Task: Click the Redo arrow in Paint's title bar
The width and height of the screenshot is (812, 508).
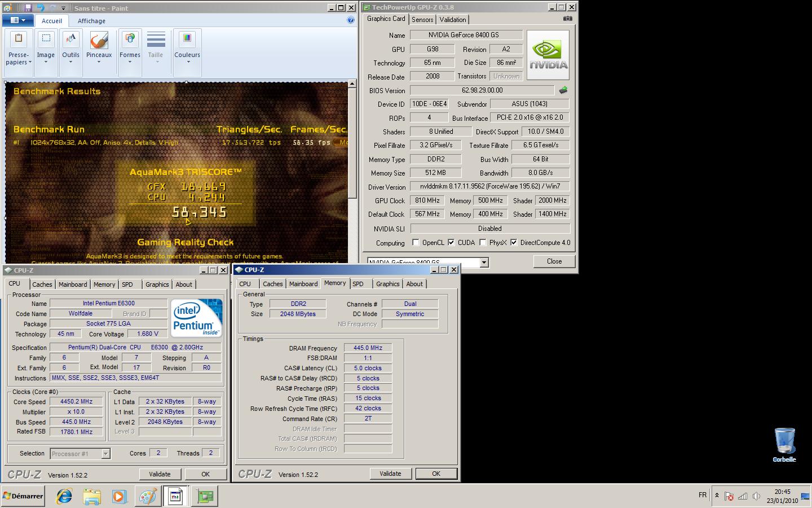Action: pos(52,8)
